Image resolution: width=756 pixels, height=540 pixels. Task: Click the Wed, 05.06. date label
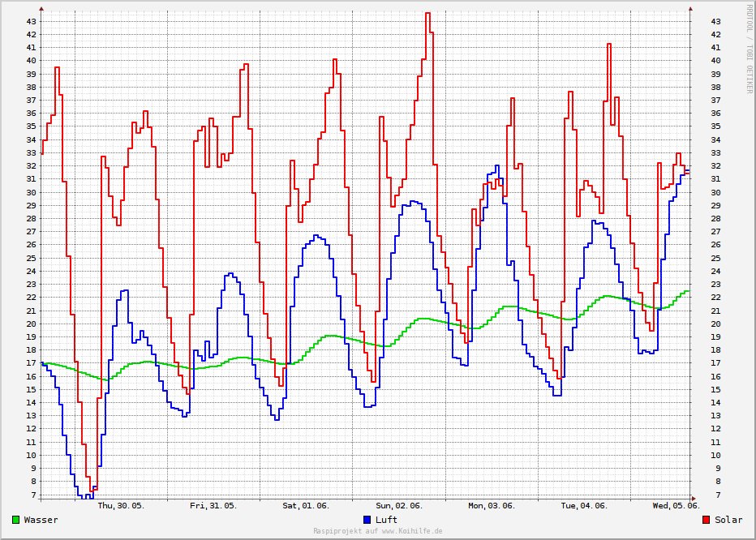677,506
